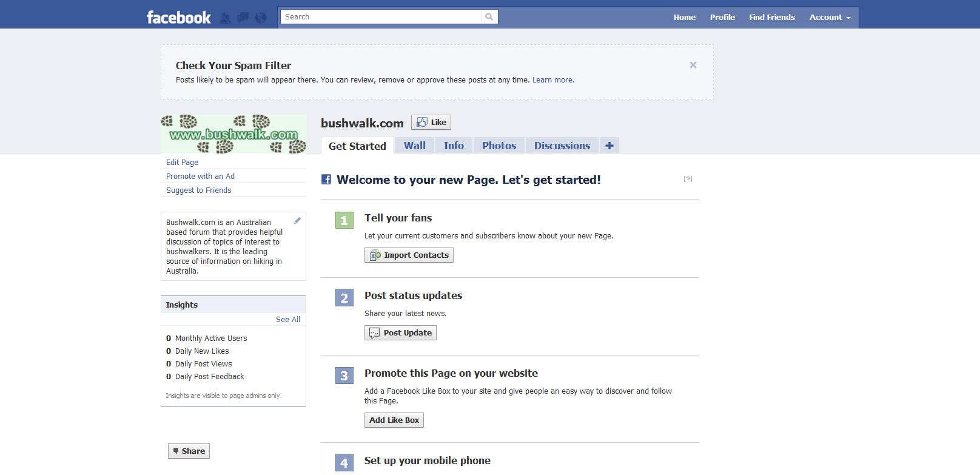The image size is (980, 475).
Task: Click 'Daily Post Views' insight row
Action: point(199,363)
